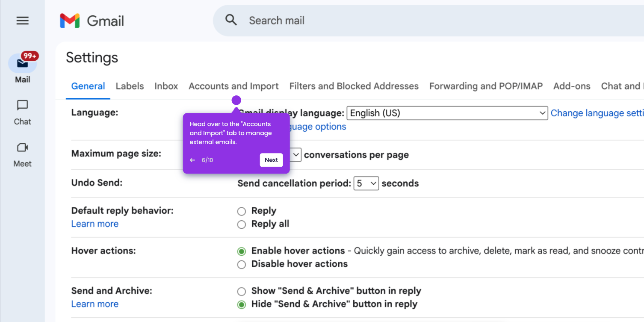Go back with the tooltip arrow
This screenshot has height=322, width=644.
click(192, 160)
